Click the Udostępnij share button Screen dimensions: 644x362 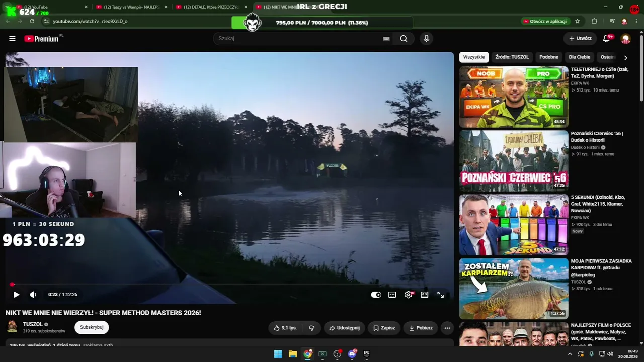pyautogui.click(x=344, y=328)
